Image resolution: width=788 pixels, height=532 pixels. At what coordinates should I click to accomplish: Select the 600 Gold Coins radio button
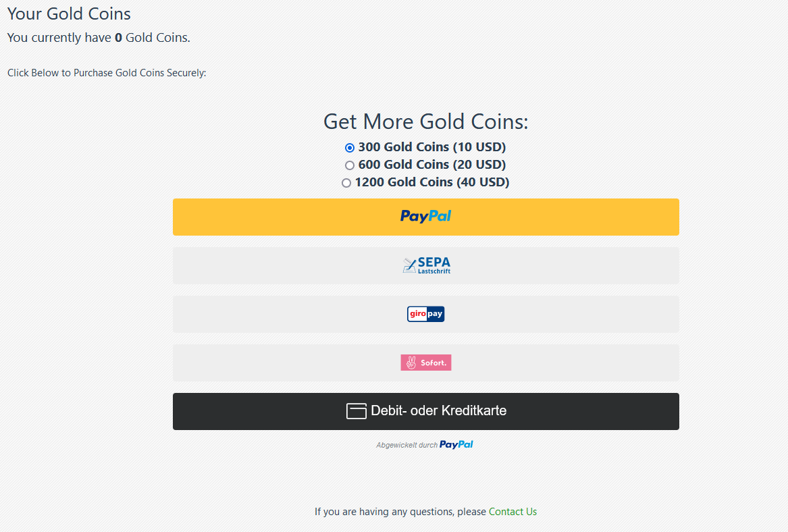click(350, 165)
